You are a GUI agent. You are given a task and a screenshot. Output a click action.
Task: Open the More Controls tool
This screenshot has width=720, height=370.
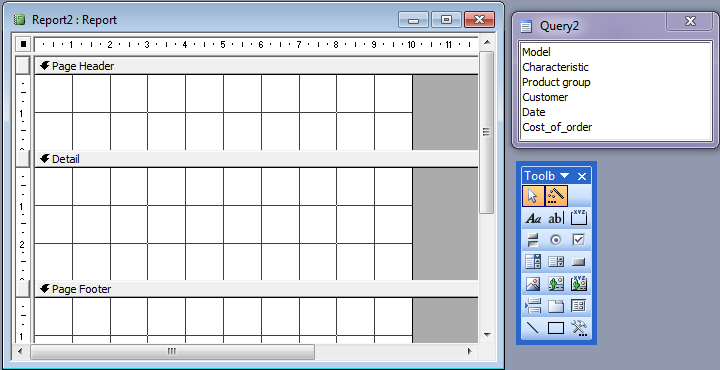579,328
